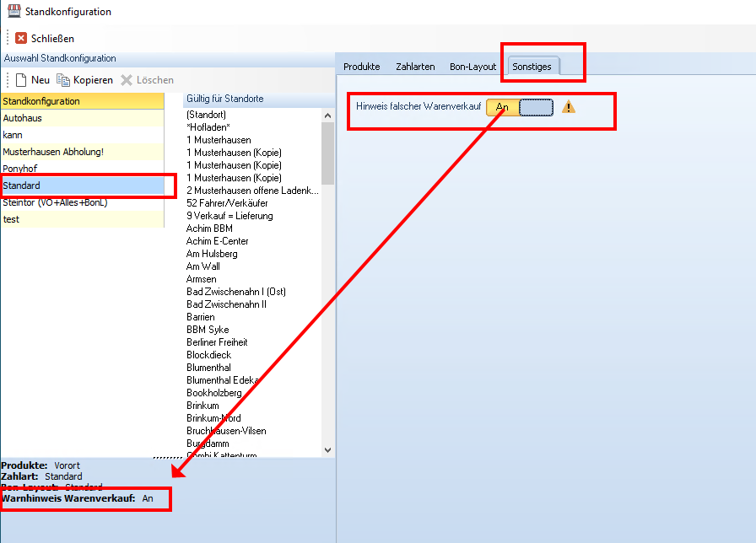Click the Kopieren copy icon
The height and width of the screenshot is (543, 756).
[63, 80]
